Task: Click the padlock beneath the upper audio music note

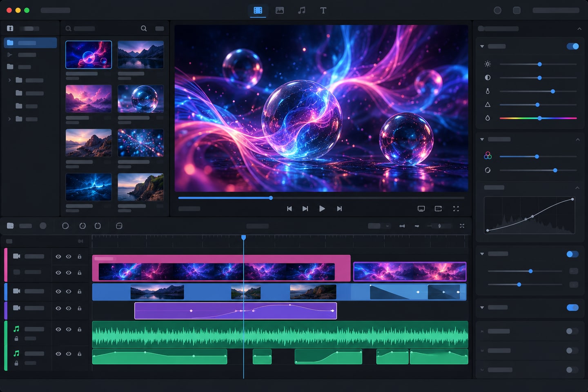Action: 16,339
